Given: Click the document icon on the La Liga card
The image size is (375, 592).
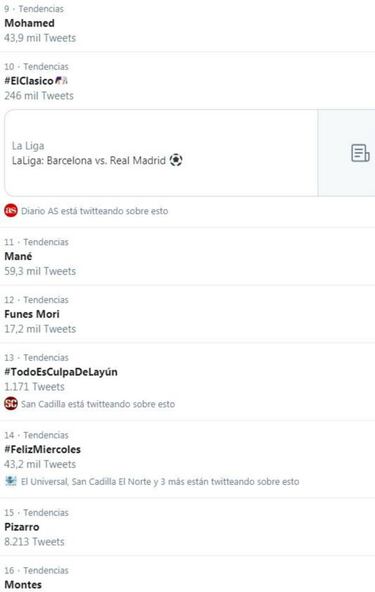Looking at the screenshot, I should 360,153.
